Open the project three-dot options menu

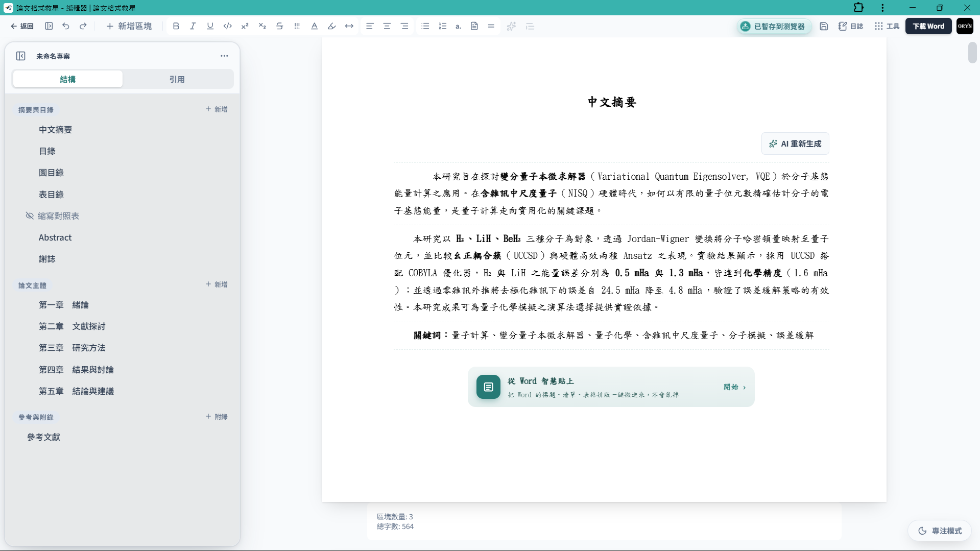coord(224,56)
